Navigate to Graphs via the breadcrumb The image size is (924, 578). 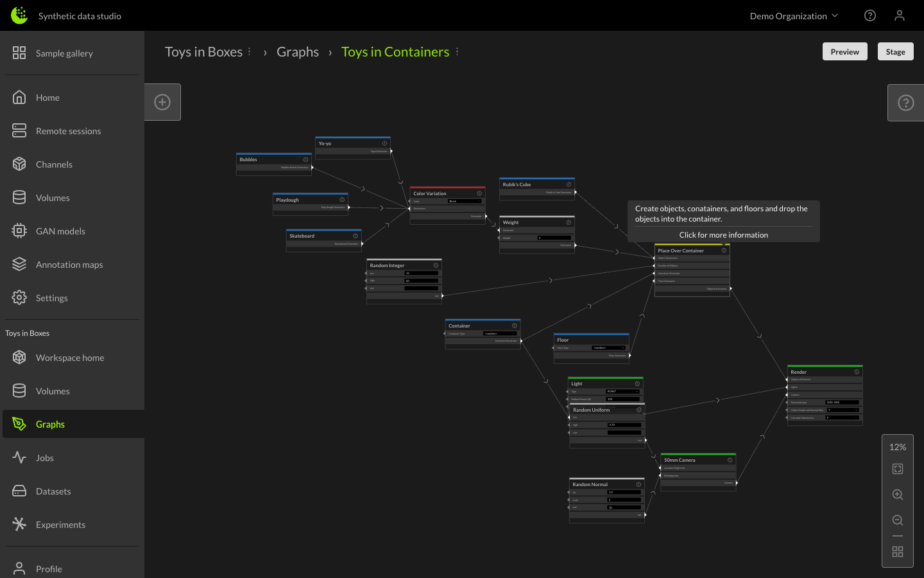click(x=298, y=51)
